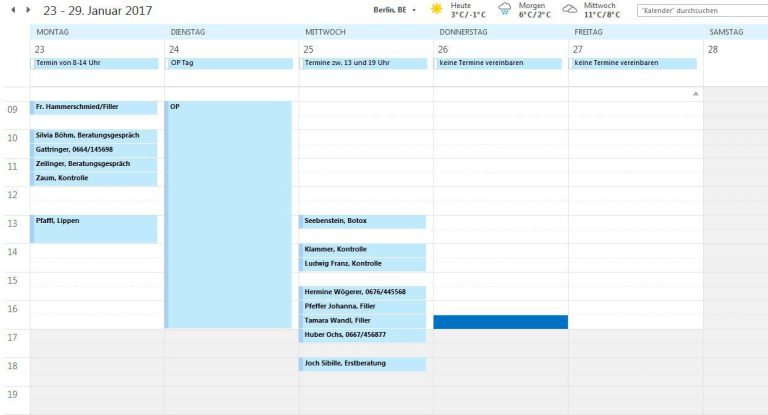The width and height of the screenshot is (768, 415).
Task: Click the sunny weather icon for Heute
Action: click(x=436, y=10)
